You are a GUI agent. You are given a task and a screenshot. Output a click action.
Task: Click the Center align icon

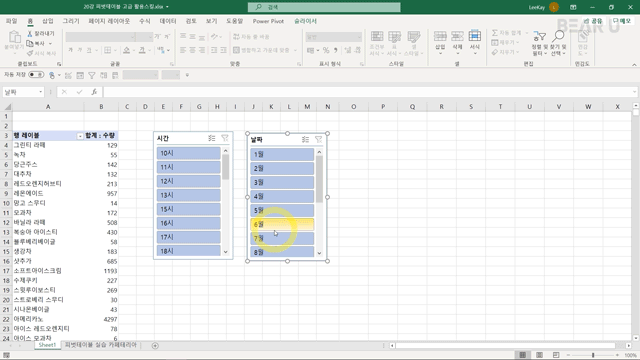(192, 50)
